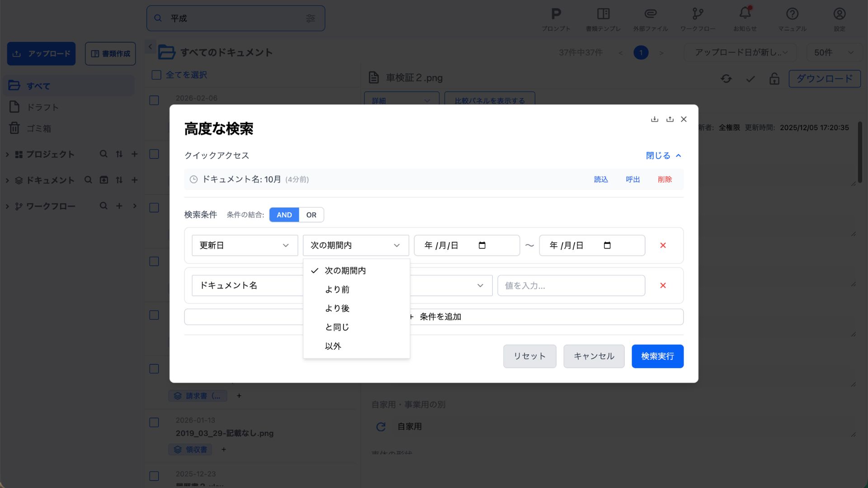
Task: Delete the 更新日 condition row
Action: (x=663, y=245)
